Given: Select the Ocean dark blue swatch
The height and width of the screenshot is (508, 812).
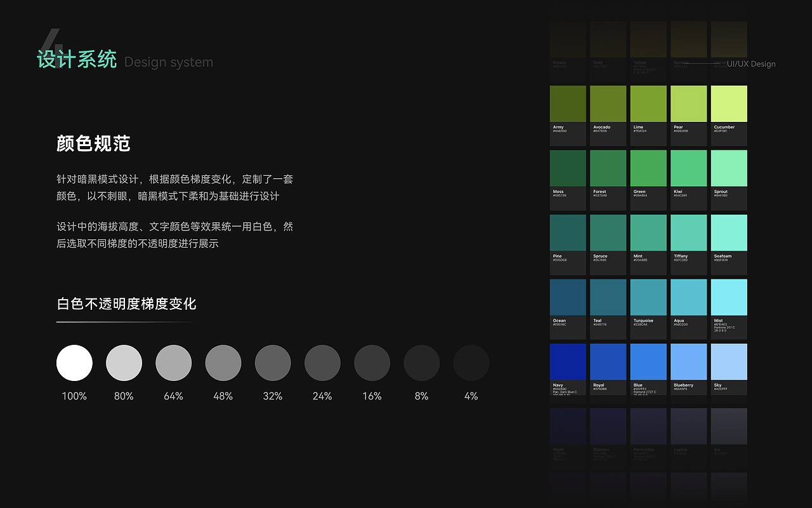Looking at the screenshot, I should (x=568, y=297).
